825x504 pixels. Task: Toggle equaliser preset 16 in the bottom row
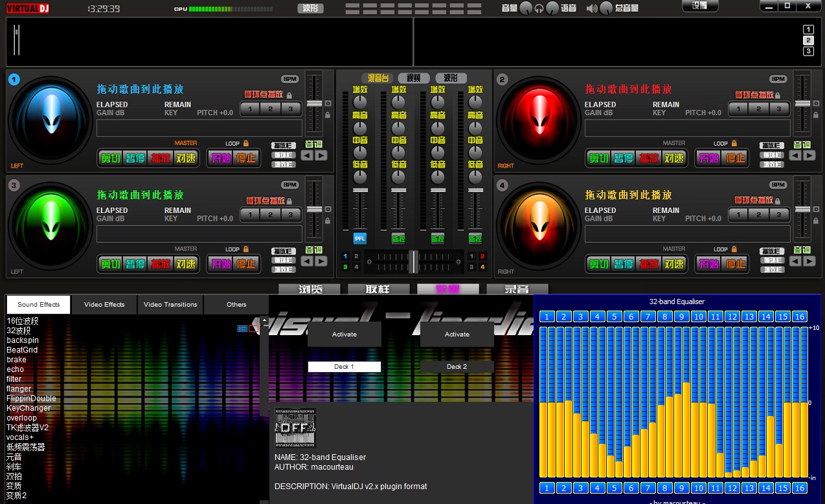pyautogui.click(x=800, y=488)
